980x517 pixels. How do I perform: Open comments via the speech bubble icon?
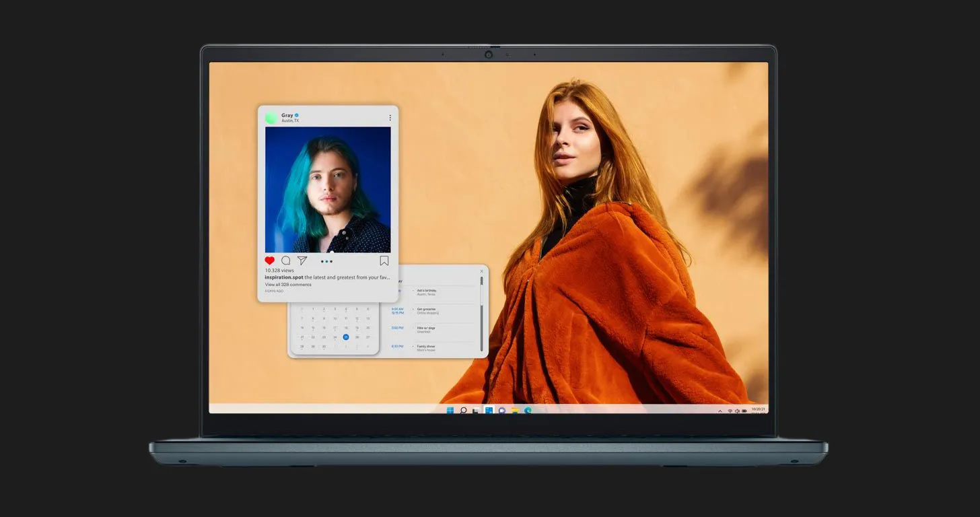286,261
